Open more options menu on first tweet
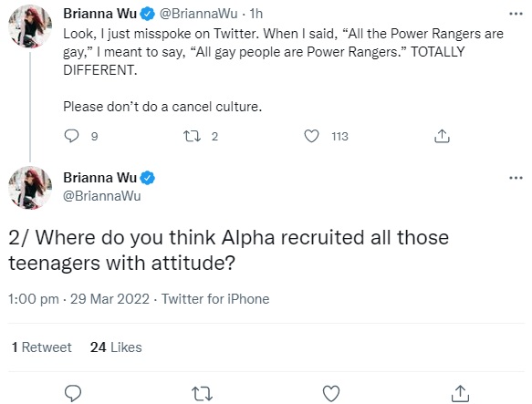 (x=516, y=14)
